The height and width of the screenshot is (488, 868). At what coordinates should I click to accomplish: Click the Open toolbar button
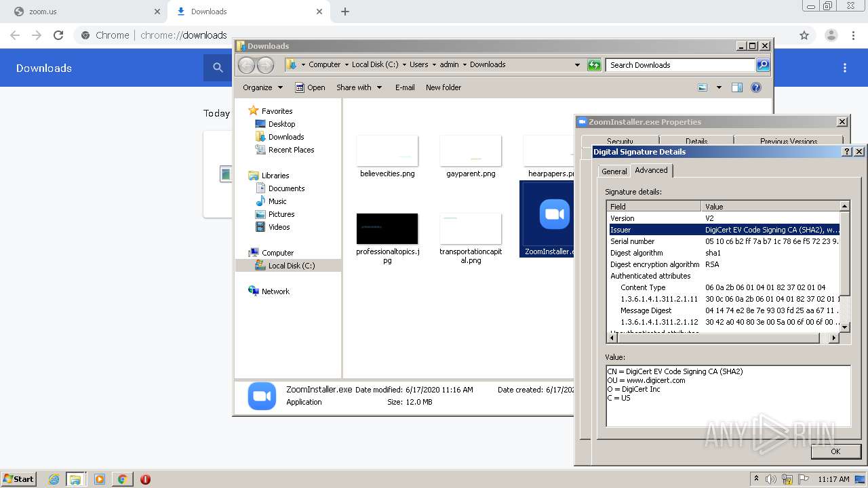[310, 87]
